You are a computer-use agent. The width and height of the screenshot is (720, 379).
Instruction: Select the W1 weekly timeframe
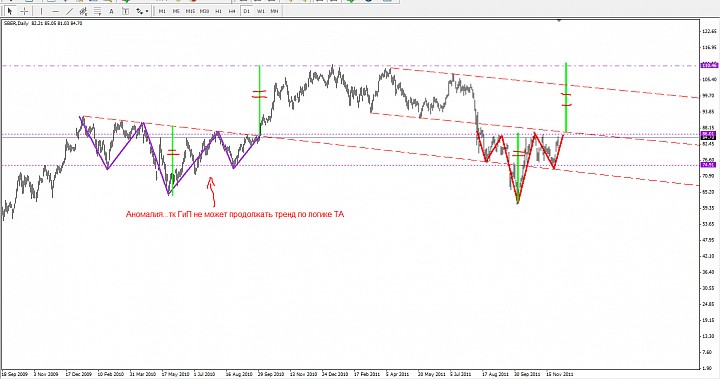coord(261,11)
